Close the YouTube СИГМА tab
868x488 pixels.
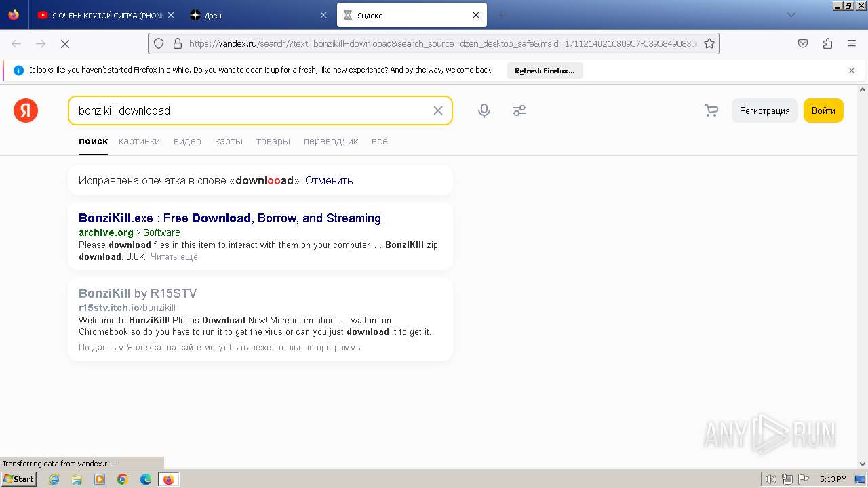tap(171, 15)
